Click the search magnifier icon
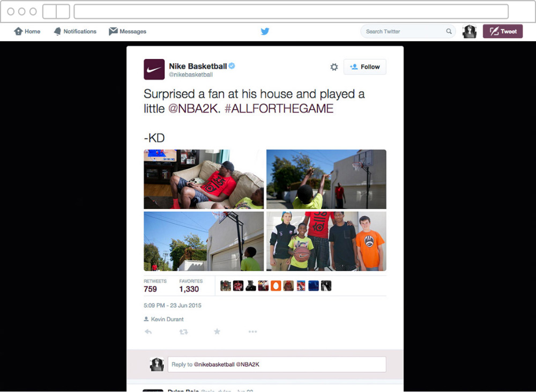Viewport: 536px width, 392px height. coord(449,31)
